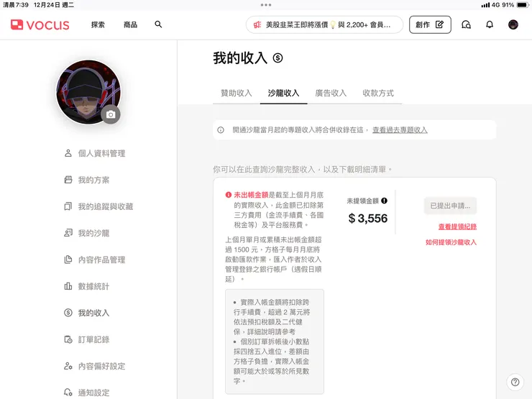Open the help question mark button
Viewport: 532px width, 399px height.
pos(515,382)
